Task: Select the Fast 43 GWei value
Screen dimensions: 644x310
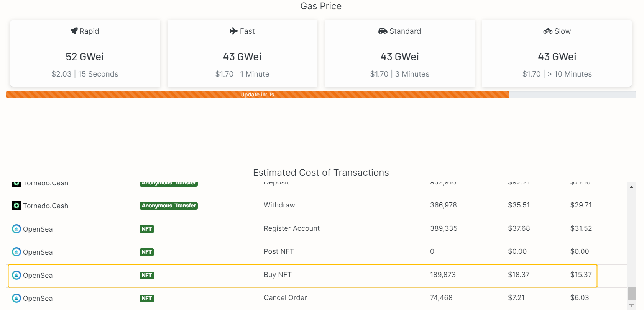Action: (242, 57)
